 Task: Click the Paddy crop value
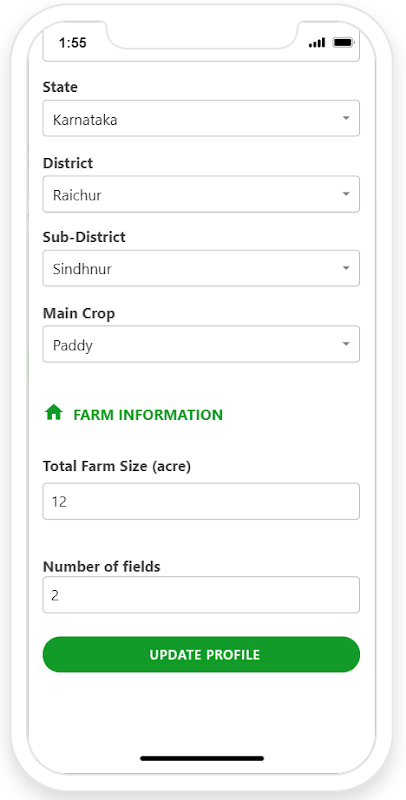point(73,345)
